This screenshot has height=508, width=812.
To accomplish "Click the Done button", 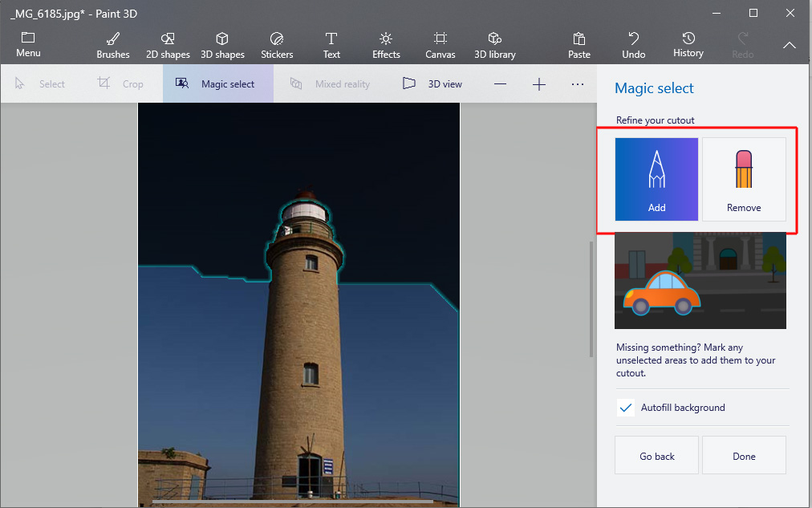I will 744,456.
